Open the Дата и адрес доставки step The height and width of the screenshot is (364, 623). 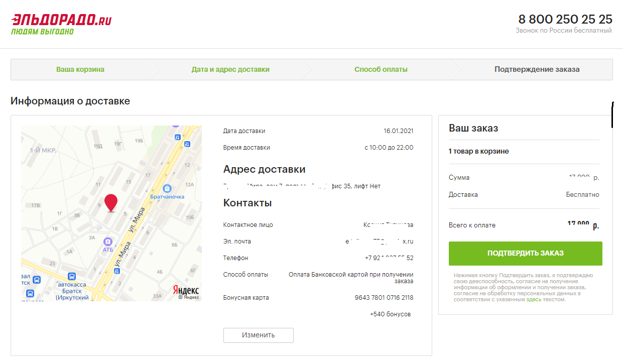(230, 69)
